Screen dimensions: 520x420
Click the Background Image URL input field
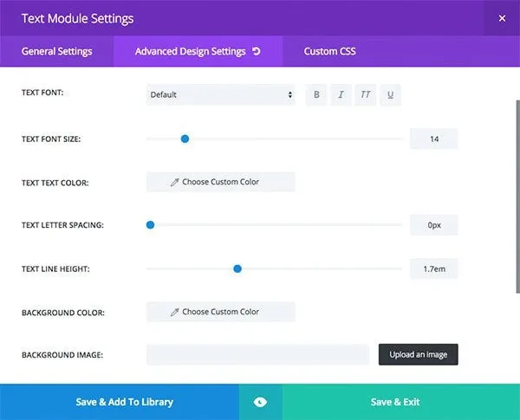point(257,355)
